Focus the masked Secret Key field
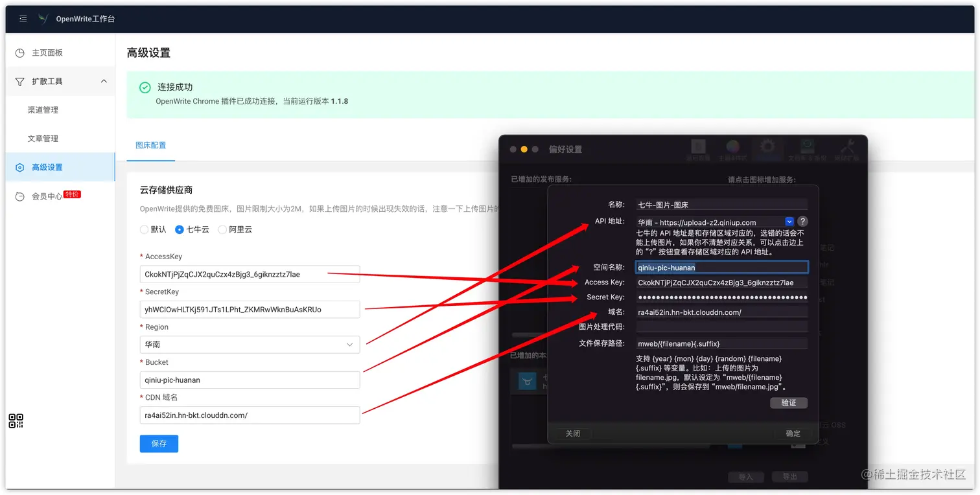Screen dimensions: 980x495 [721, 297]
